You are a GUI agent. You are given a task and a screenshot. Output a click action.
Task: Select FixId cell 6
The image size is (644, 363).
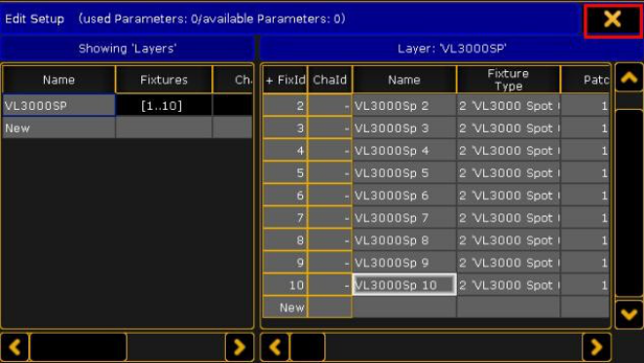(285, 196)
